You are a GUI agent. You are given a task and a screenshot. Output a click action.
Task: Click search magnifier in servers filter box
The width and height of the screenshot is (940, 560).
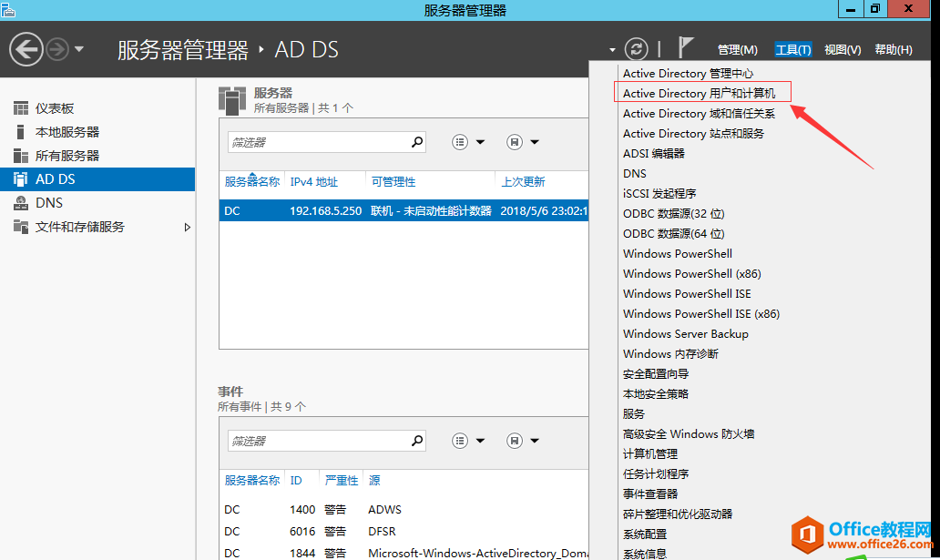point(416,142)
